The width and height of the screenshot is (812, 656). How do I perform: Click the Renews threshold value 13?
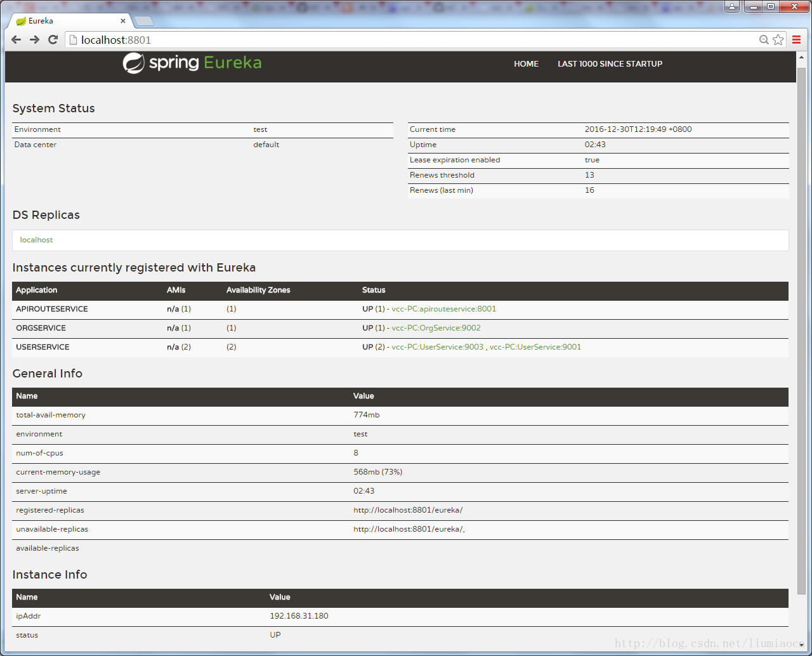click(589, 175)
